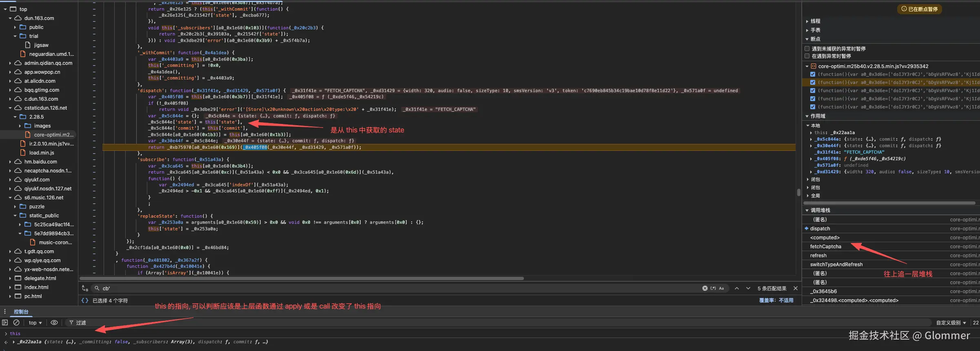Select core-optimi.m2 file in tree
Screen dimensions: 980x351
pyautogui.click(x=53, y=135)
